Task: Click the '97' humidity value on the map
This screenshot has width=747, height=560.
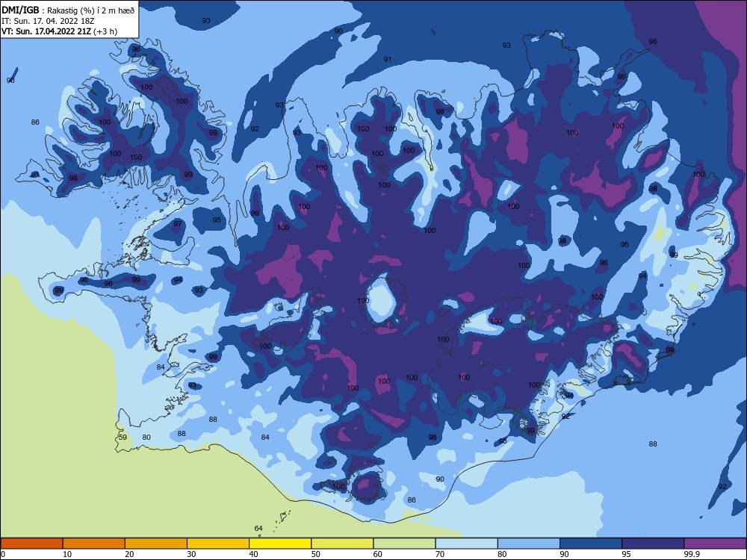Action: pos(178,224)
